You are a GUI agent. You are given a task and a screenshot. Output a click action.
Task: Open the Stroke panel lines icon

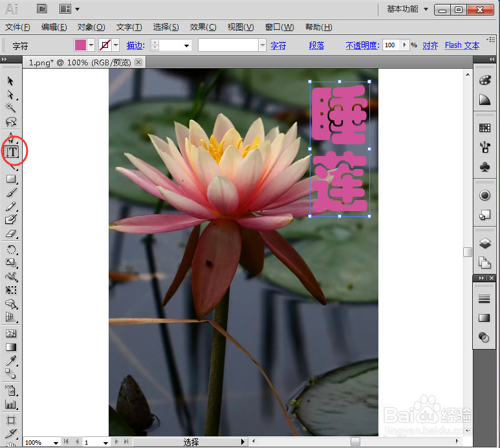coord(484,299)
